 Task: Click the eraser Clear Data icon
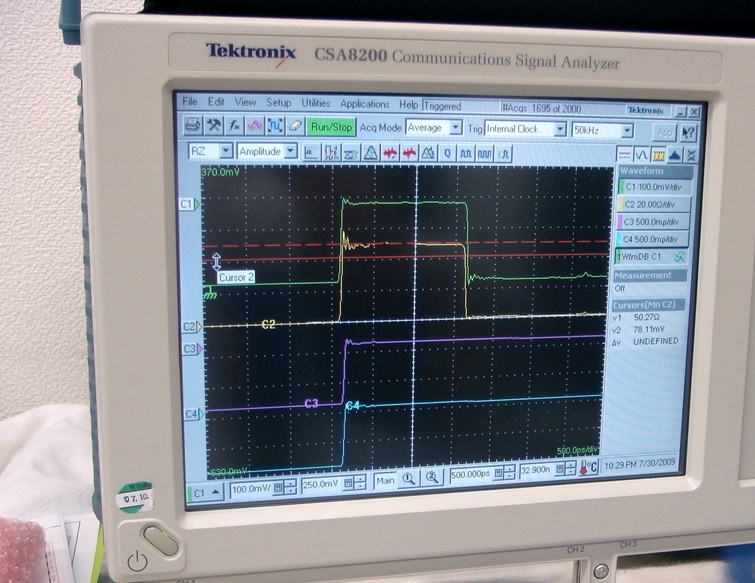click(x=295, y=127)
